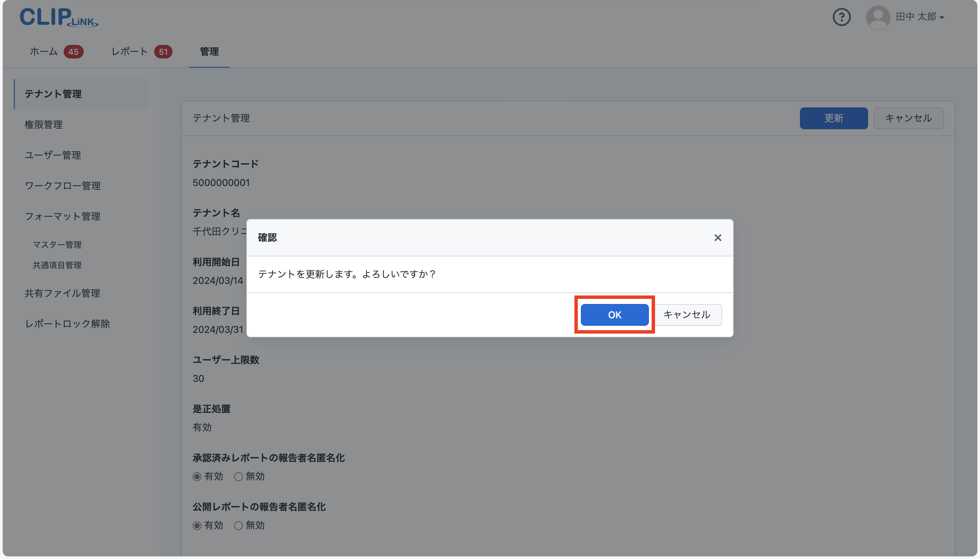
Task: Close the 確認 dialog with X
Action: [718, 238]
